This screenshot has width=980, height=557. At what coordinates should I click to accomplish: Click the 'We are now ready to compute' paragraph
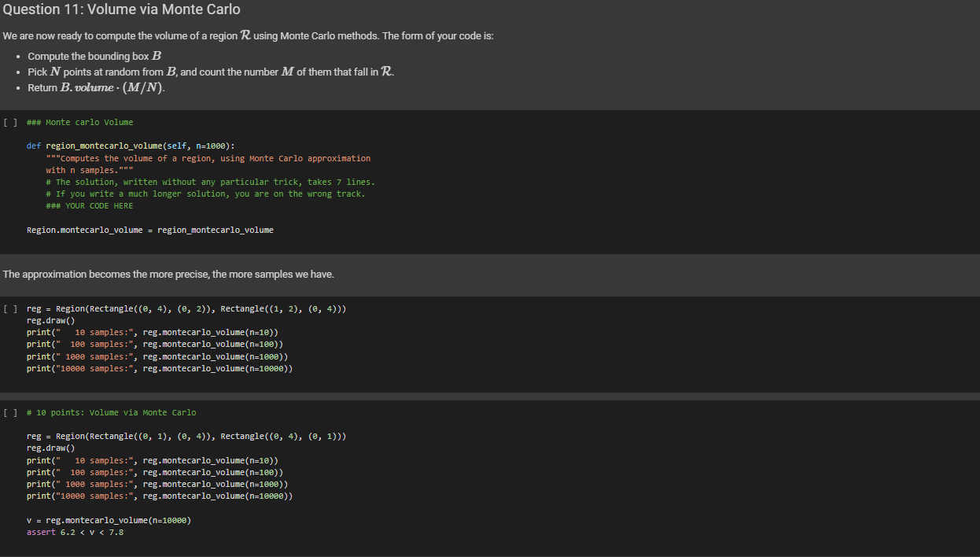point(248,36)
